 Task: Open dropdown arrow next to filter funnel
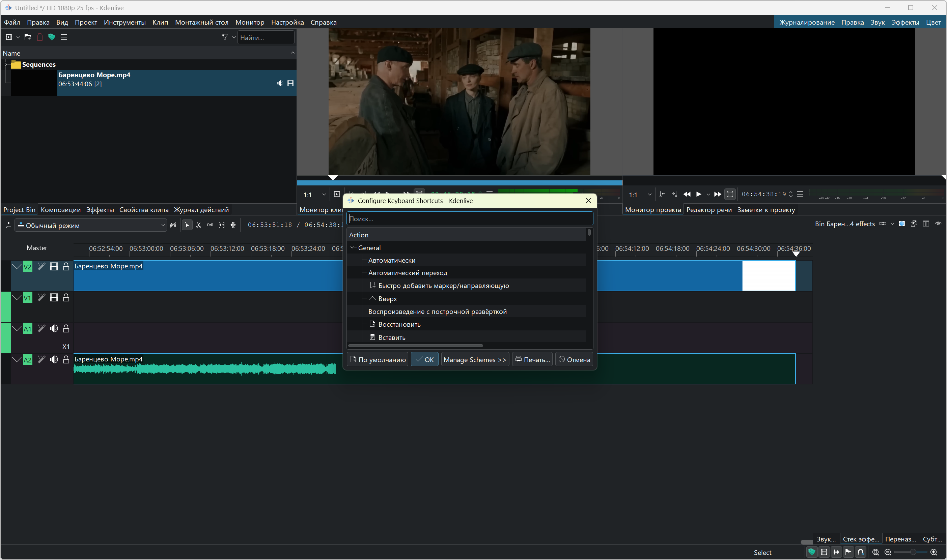(234, 37)
